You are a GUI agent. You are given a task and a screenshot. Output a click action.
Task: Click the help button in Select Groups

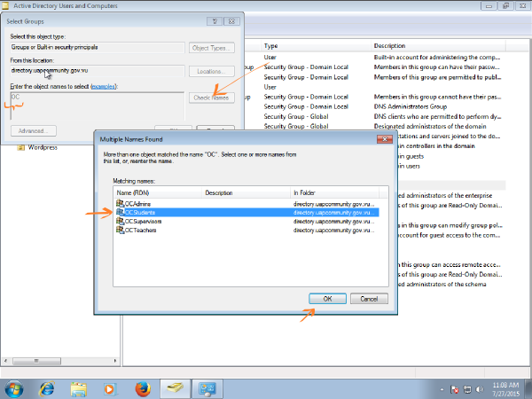click(215, 21)
